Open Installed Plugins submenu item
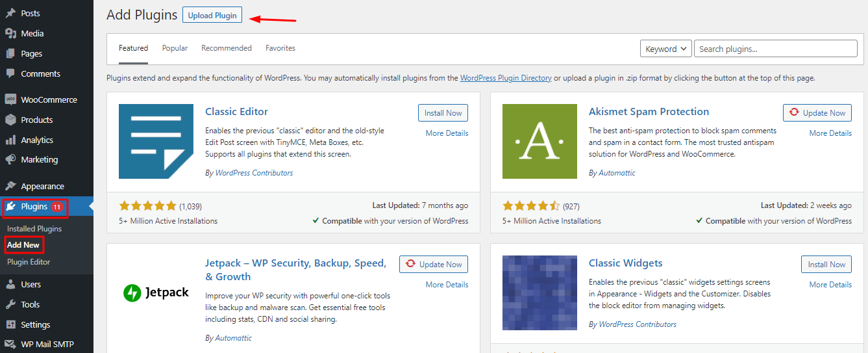 [x=34, y=229]
